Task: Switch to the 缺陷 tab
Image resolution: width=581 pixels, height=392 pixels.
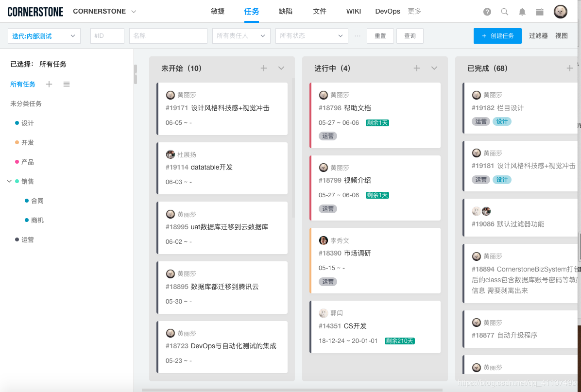Action: 285,12
